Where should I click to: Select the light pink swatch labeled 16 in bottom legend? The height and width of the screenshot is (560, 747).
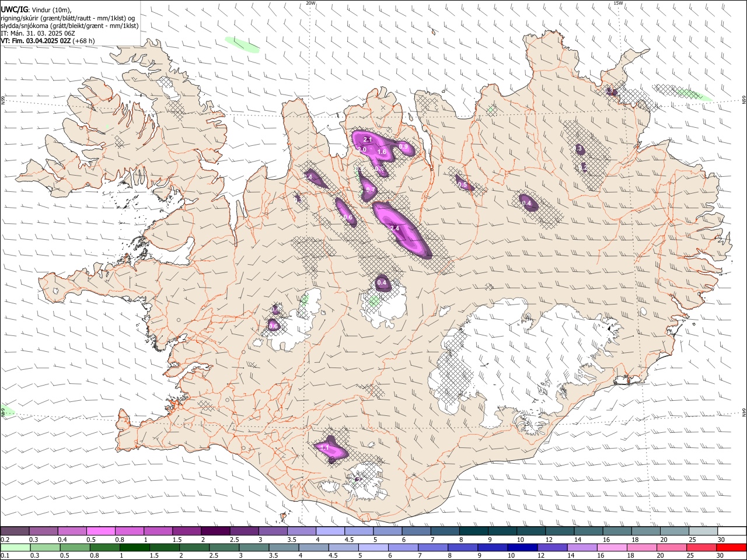(611, 547)
